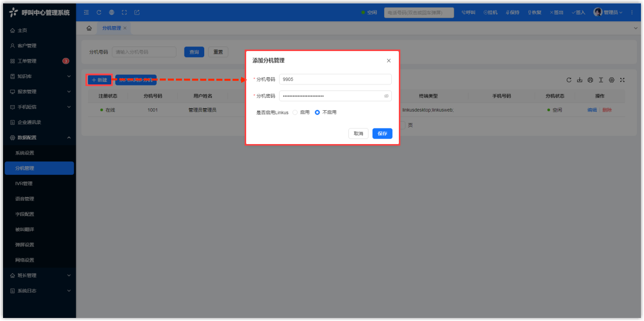Viewport: 644px width, 321px height.
Task: Click the 分机号码 input showing 9905
Action: coord(335,79)
